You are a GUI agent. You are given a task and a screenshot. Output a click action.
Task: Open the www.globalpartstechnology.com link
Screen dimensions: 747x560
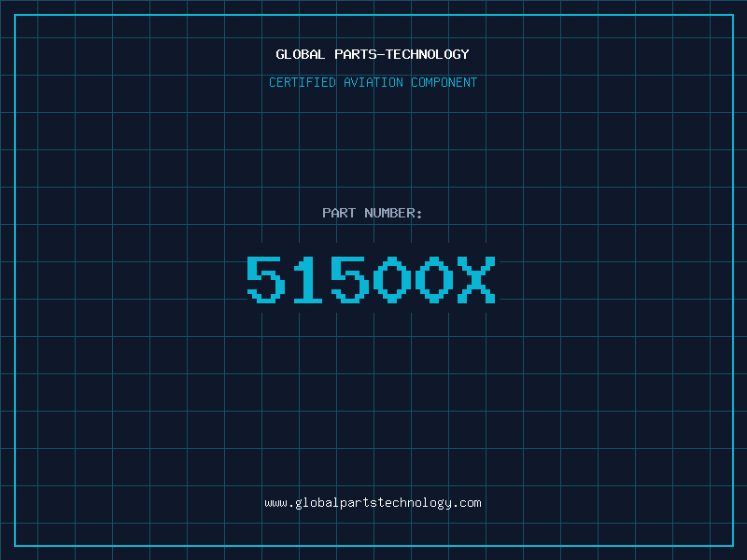click(x=373, y=503)
